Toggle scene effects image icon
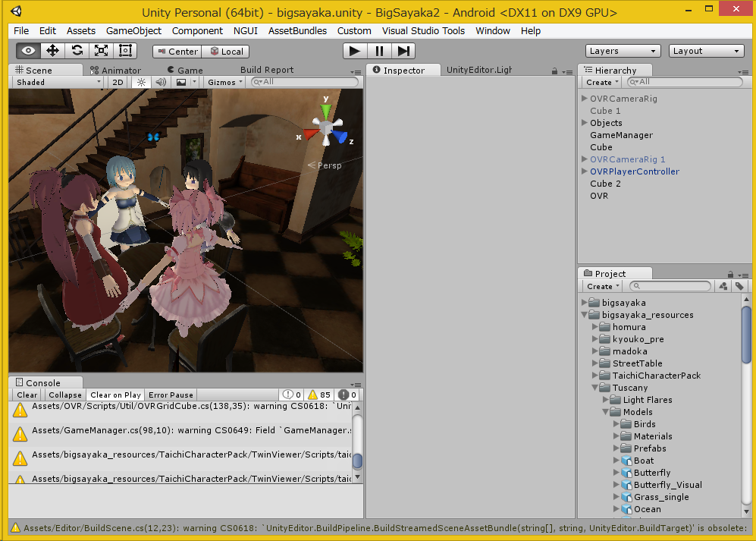The image size is (756, 541). [x=181, y=82]
